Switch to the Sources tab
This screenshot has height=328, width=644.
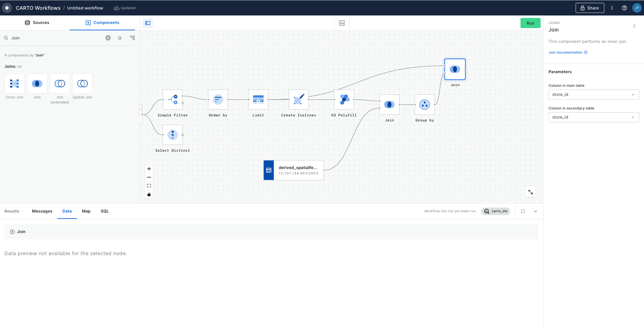pyautogui.click(x=37, y=23)
